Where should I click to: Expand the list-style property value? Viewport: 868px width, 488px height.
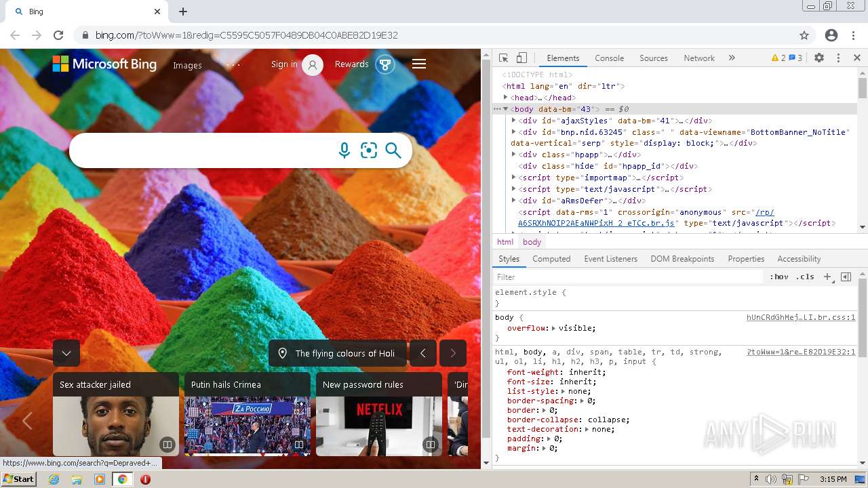pyautogui.click(x=564, y=391)
